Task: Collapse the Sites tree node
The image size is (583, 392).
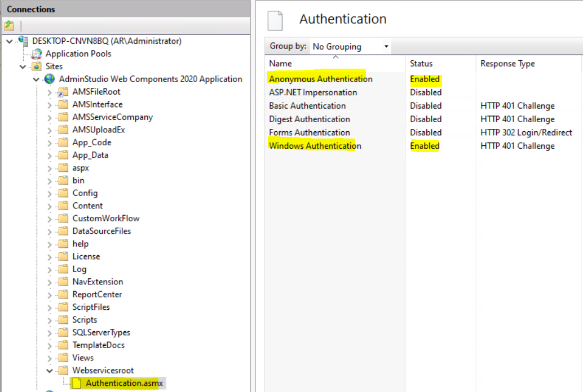Action: tap(23, 67)
